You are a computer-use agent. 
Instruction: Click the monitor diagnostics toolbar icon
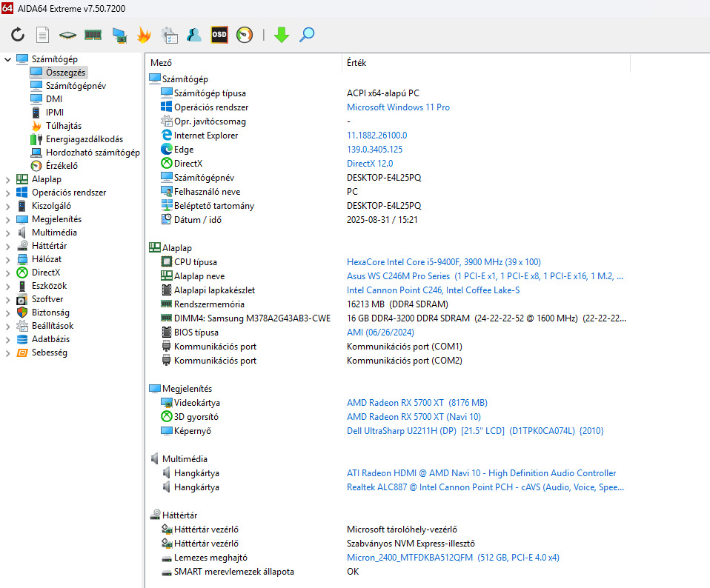tap(119, 35)
